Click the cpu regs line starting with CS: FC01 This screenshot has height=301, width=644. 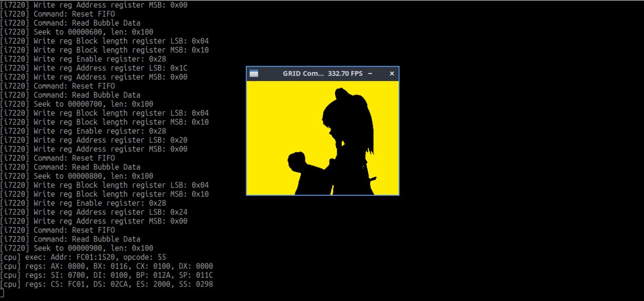106,284
